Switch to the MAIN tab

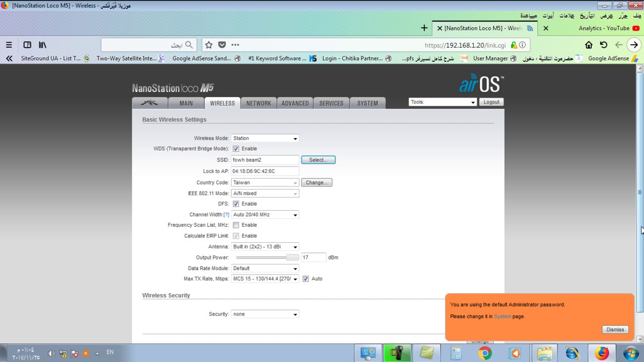coord(186,103)
